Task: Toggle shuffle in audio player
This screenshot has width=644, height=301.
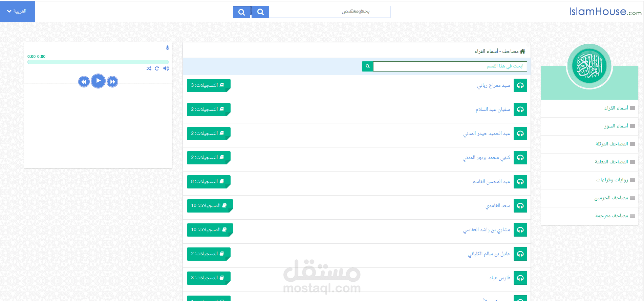Action: pyautogui.click(x=149, y=68)
